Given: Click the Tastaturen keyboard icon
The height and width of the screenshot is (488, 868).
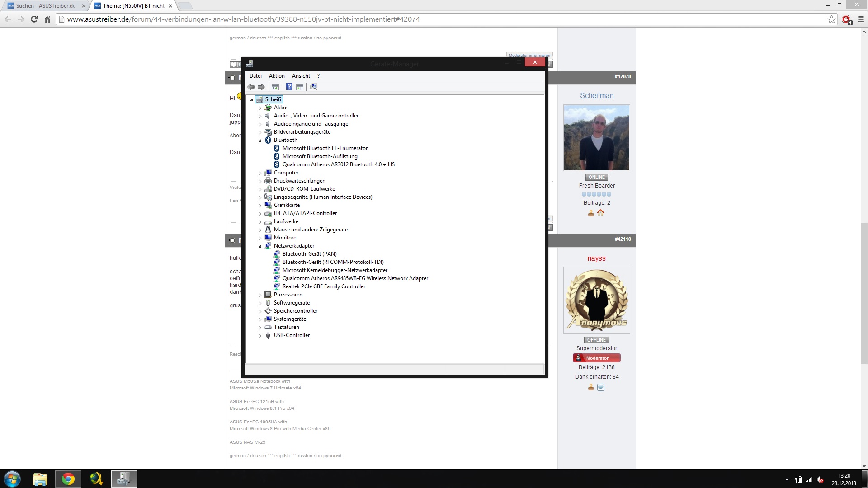Looking at the screenshot, I should [x=268, y=327].
